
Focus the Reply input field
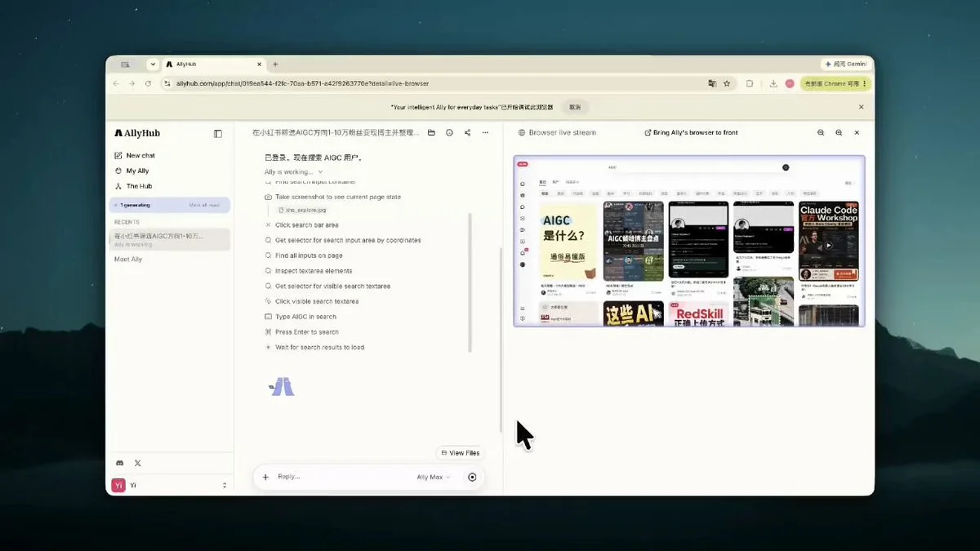pos(343,477)
